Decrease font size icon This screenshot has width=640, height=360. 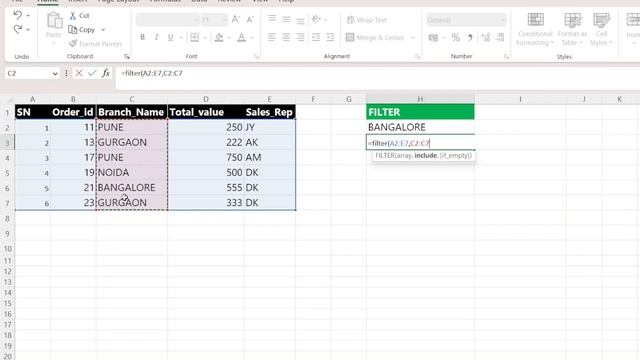pyautogui.click(x=250, y=20)
